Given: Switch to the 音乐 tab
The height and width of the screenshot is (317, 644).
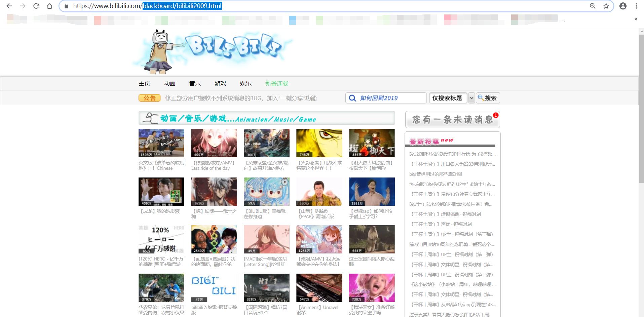Looking at the screenshot, I should click(x=195, y=83).
